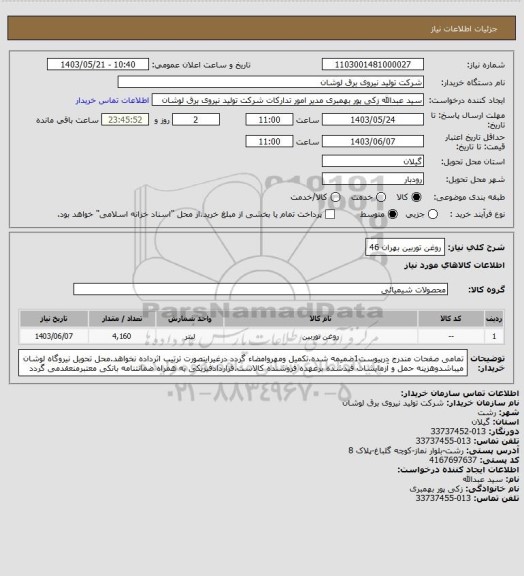Screen dimensions: 524x576
Task: Click the تعداد / مقدار column header
Action: coord(122,319)
